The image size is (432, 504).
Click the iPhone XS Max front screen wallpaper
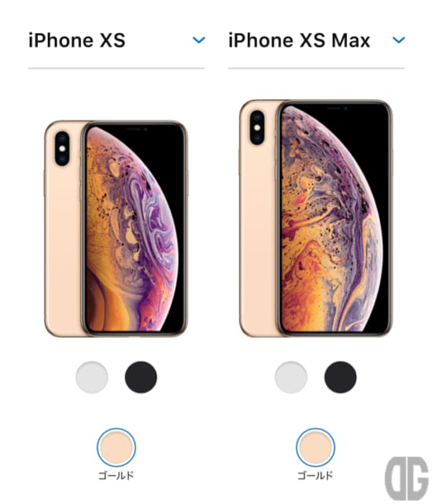334,219
